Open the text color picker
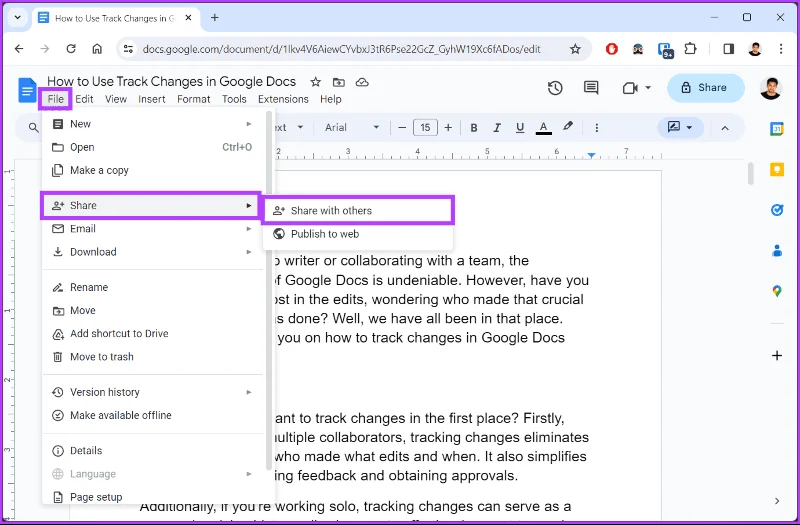The height and width of the screenshot is (525, 800). coord(543,128)
